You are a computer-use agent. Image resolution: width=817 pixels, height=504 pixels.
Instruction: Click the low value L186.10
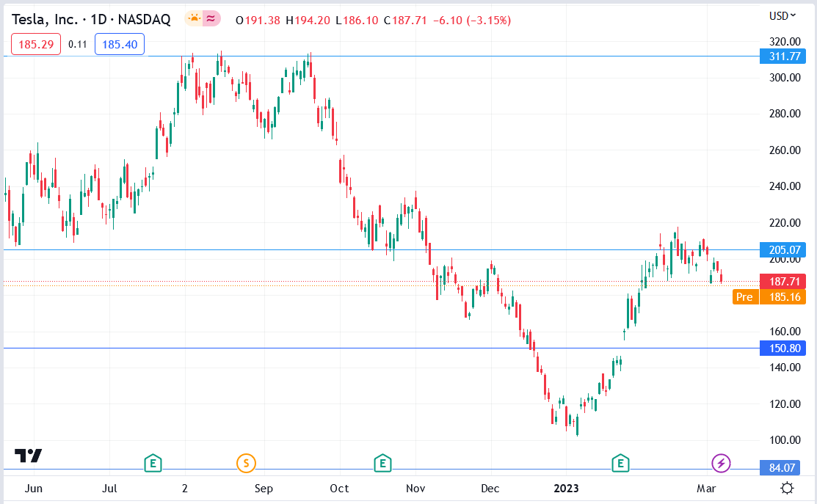(357, 21)
